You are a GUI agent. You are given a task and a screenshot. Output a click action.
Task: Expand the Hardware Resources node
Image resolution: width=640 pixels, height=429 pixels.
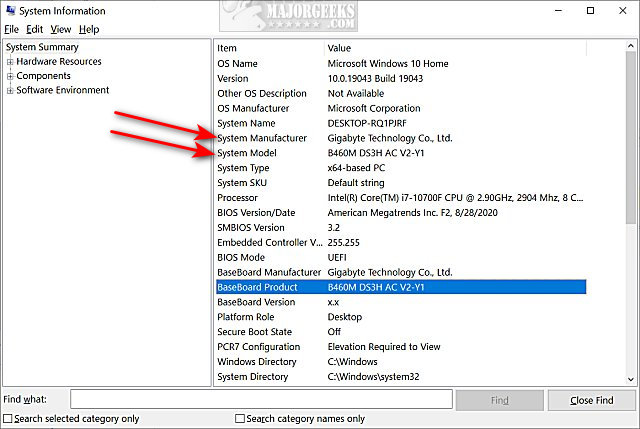point(10,62)
